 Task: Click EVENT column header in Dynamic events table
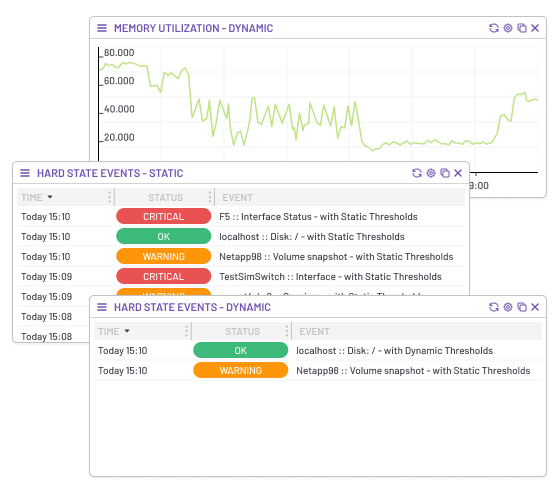point(314,331)
